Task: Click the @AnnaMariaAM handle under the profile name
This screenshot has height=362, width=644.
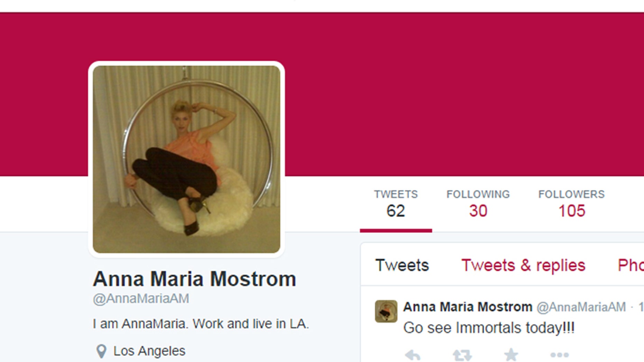Action: [x=141, y=298]
